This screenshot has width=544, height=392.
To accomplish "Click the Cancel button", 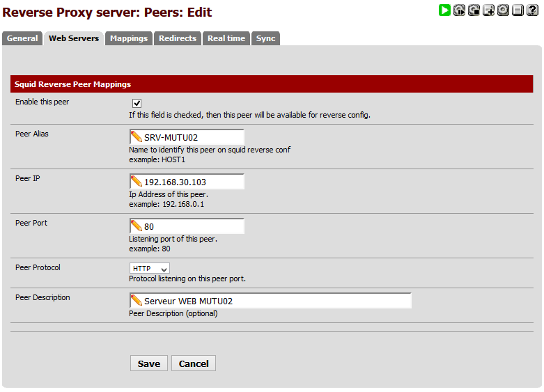I will pyautogui.click(x=194, y=363).
